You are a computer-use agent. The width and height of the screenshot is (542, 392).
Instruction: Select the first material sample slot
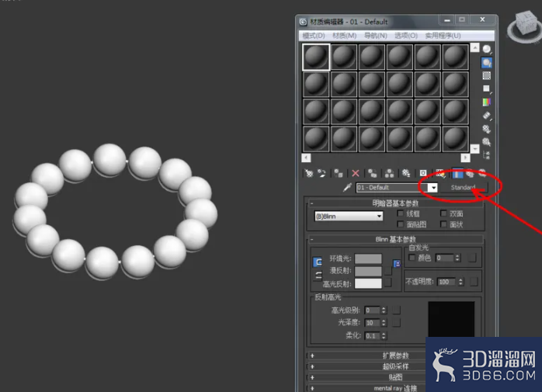tap(316, 57)
